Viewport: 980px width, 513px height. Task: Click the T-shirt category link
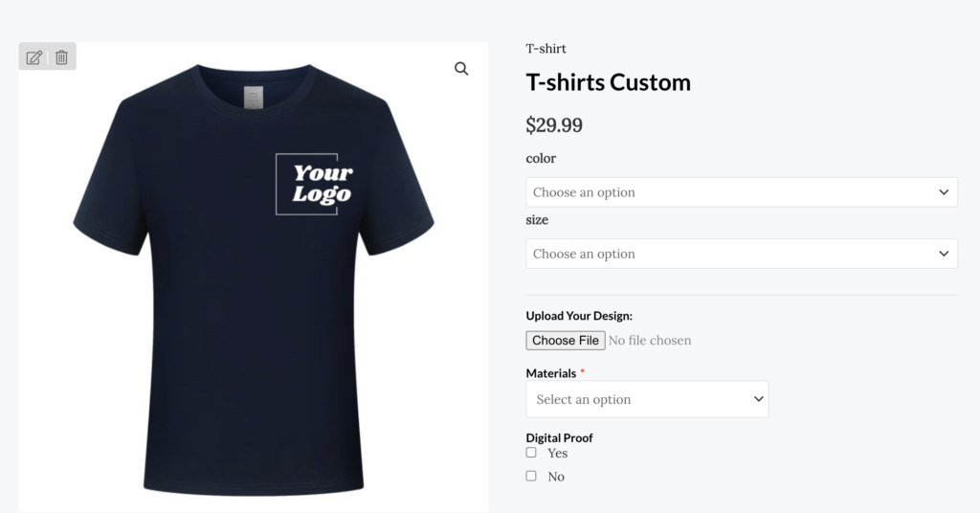click(x=546, y=49)
